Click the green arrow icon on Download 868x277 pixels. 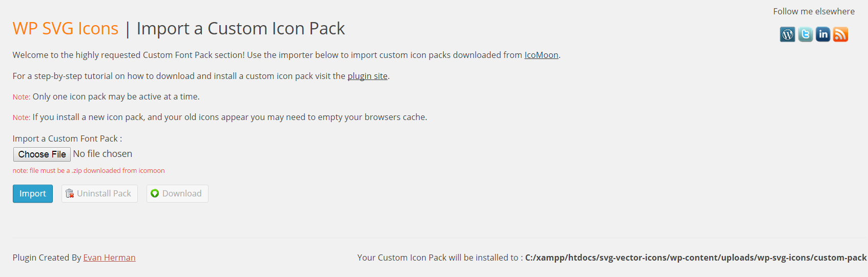pos(155,193)
